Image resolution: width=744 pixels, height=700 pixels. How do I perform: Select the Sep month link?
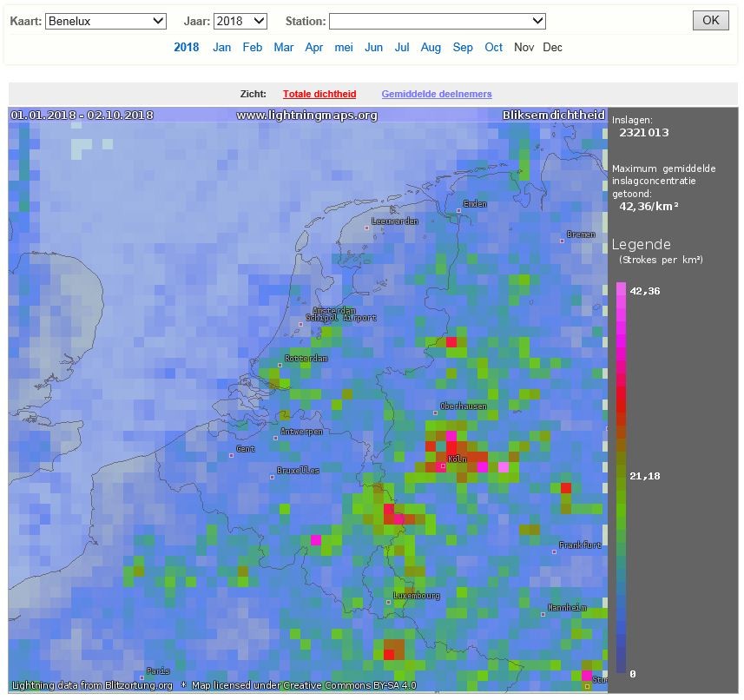coord(463,48)
